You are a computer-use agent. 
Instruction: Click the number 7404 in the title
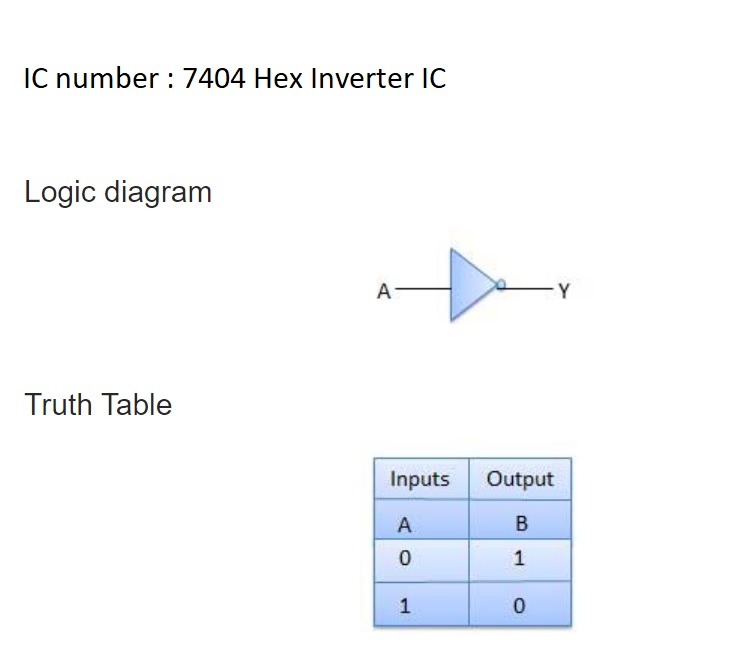[214, 78]
